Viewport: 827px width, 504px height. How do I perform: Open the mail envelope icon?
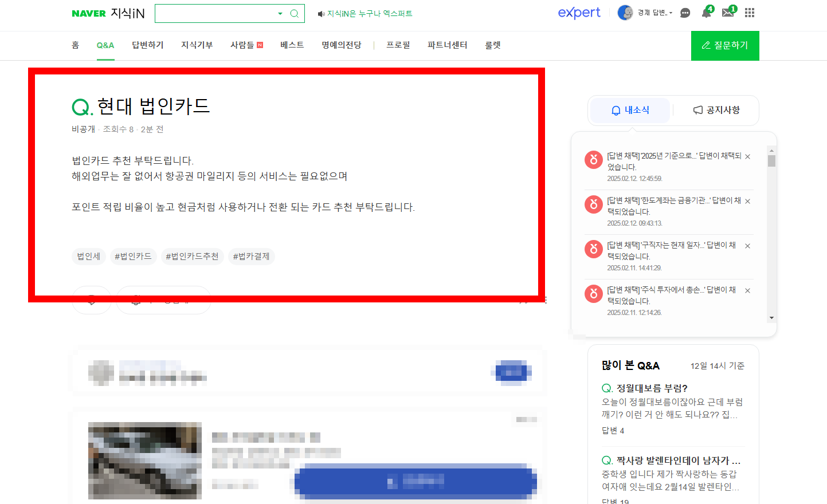pyautogui.click(x=728, y=13)
